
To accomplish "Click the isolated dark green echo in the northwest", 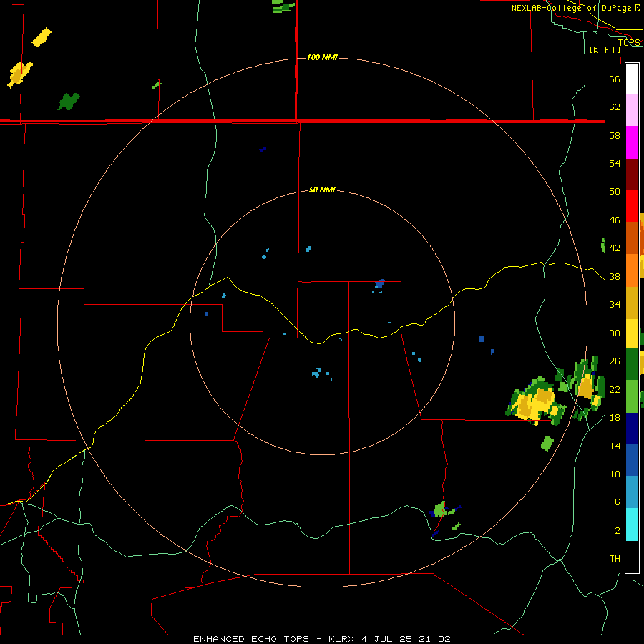I will (69, 102).
